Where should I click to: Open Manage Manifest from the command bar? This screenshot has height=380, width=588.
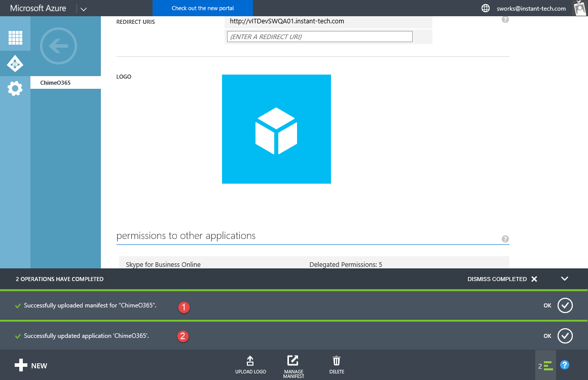pyautogui.click(x=293, y=366)
